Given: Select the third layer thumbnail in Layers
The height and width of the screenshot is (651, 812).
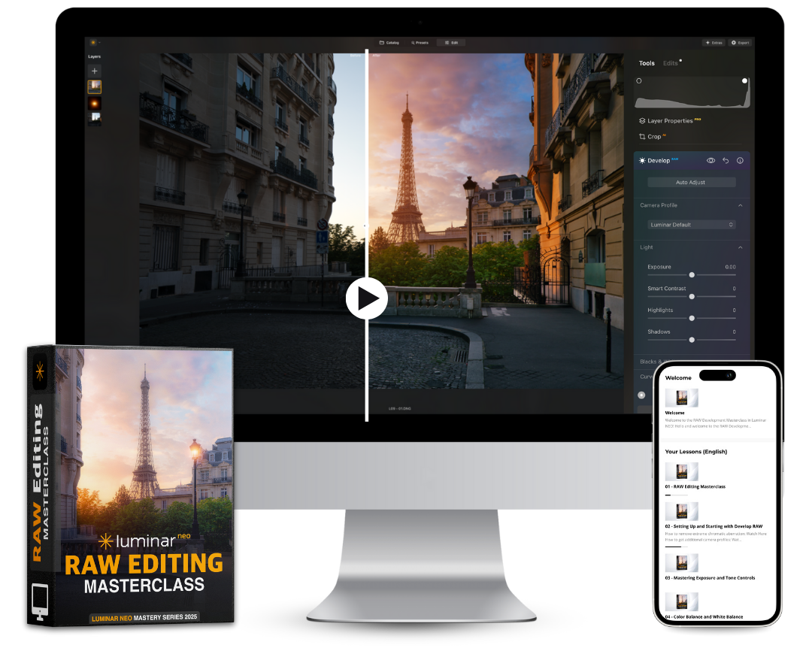Looking at the screenshot, I should pyautogui.click(x=94, y=118).
